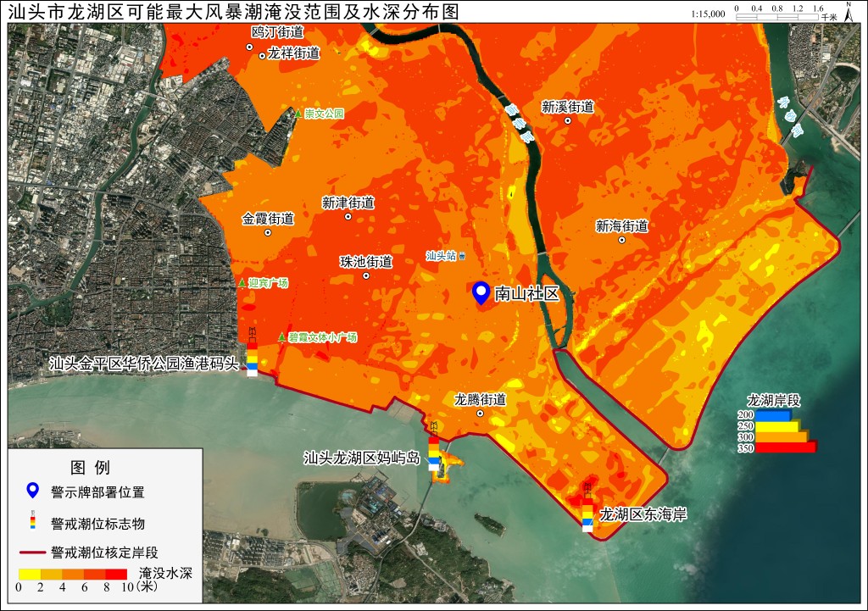Click the 新溪街道 label text
868x611 pixels.
coord(567,106)
